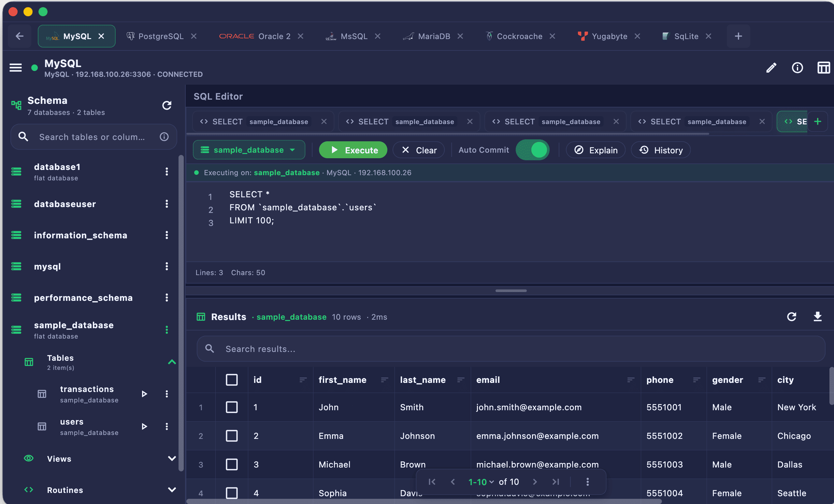Collapse the Tables section

coord(172,362)
